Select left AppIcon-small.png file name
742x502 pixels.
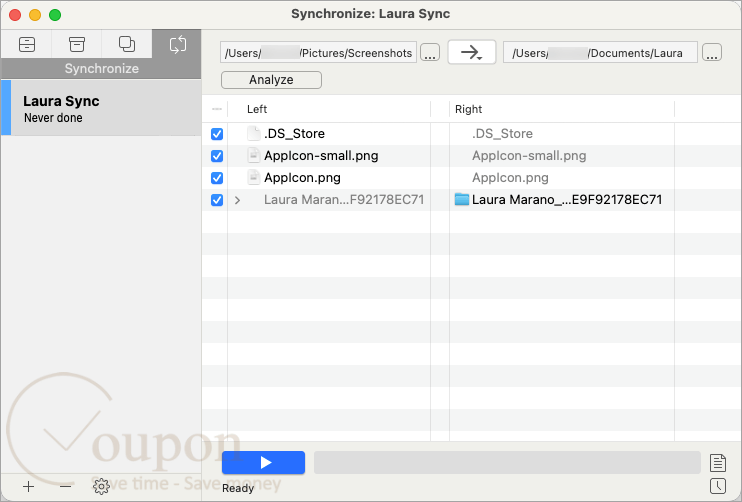321,156
